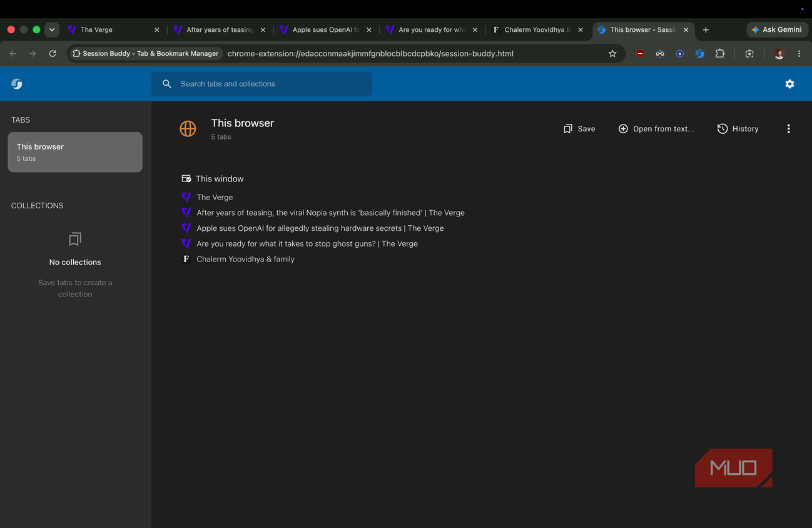
Task: Switch to Chalerm Yoovidhya tab
Action: tap(538, 30)
